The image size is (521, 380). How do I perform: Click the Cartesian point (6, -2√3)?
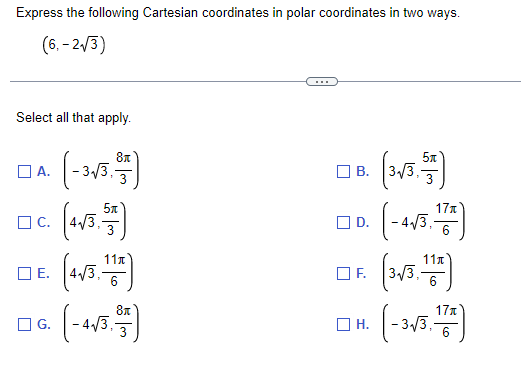click(x=74, y=45)
